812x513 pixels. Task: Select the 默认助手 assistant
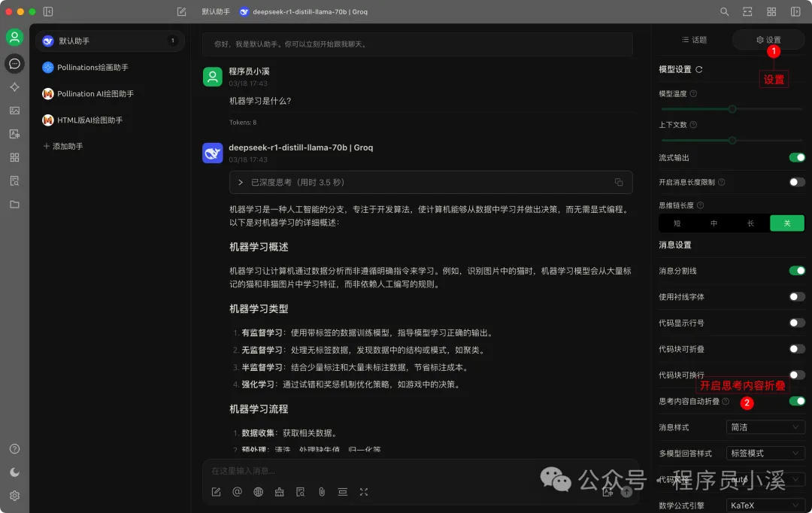tap(110, 41)
